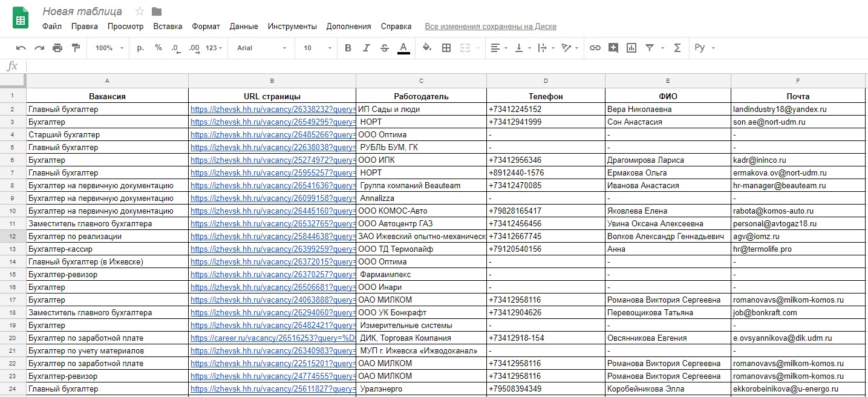The height and width of the screenshot is (397, 868).
Task: Open Arial font dropdown
Action: pyautogui.click(x=262, y=48)
